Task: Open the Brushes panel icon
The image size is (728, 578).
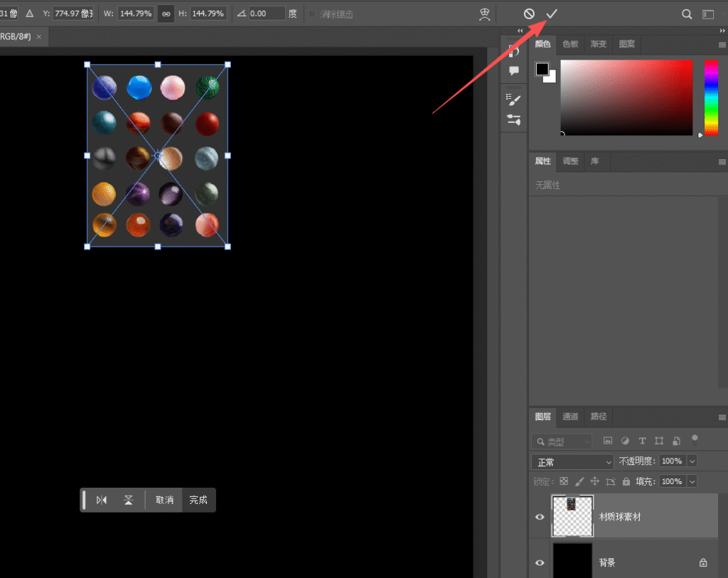Action: (x=513, y=100)
